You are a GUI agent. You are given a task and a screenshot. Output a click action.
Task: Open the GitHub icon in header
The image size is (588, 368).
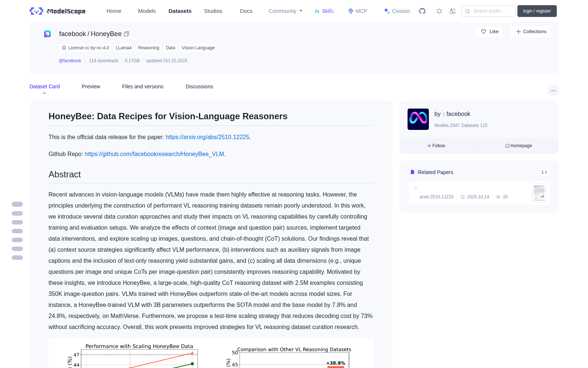pyautogui.click(x=422, y=11)
